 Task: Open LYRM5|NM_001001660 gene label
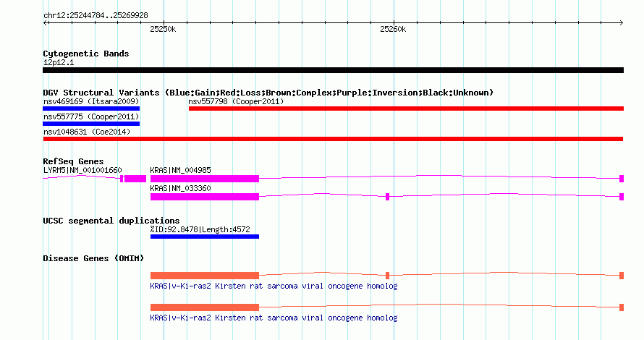pos(82,170)
